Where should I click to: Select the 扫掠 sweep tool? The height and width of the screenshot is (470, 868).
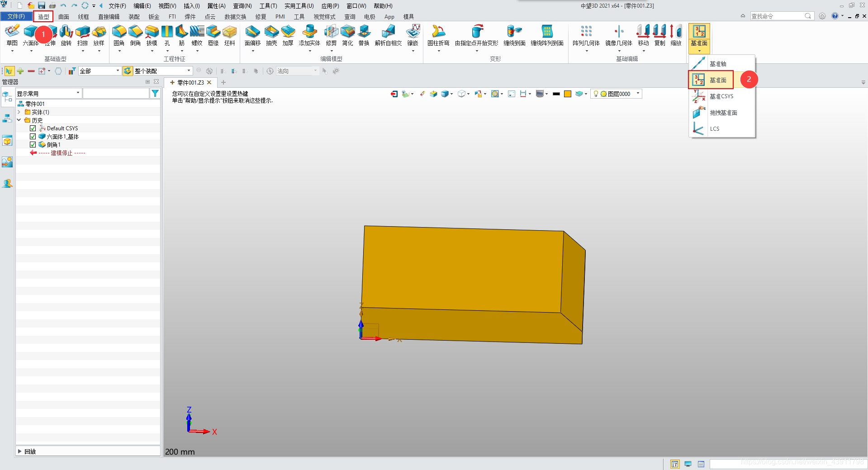click(x=83, y=36)
